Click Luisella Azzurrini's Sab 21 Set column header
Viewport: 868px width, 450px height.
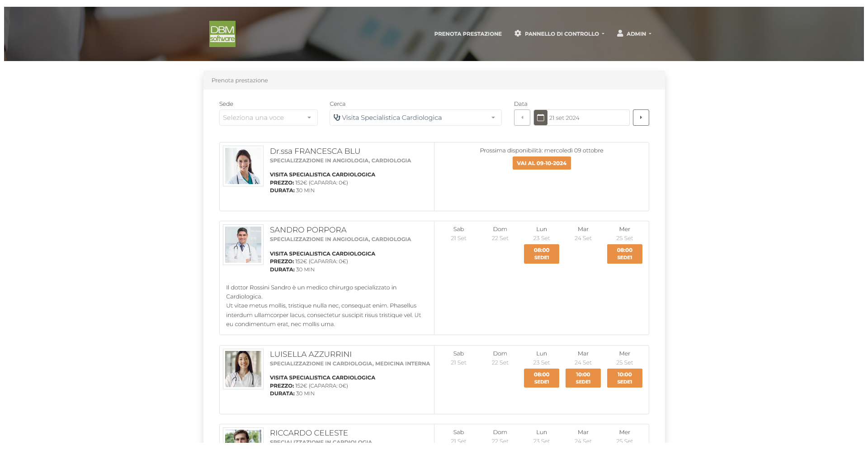click(458, 358)
